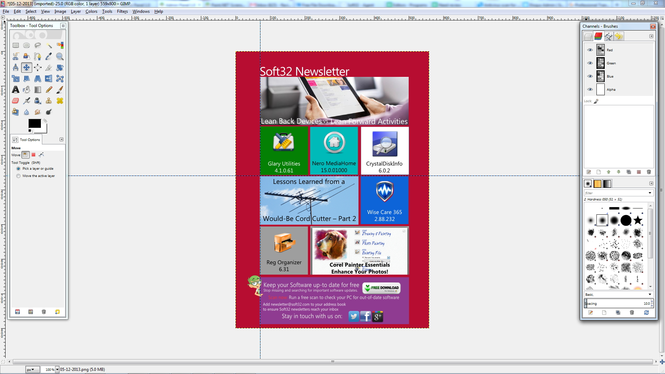Open the brush filter combo dropdown

point(650,193)
